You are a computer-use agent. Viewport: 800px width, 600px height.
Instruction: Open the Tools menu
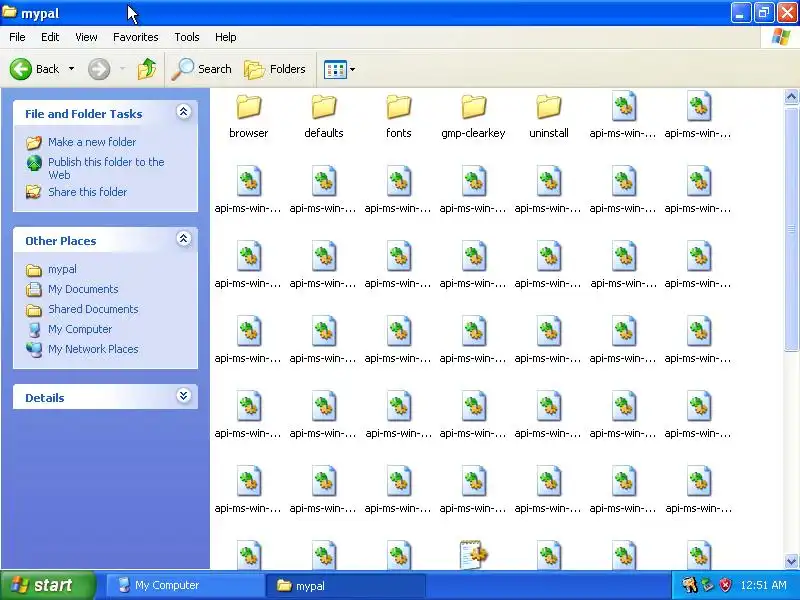(187, 37)
